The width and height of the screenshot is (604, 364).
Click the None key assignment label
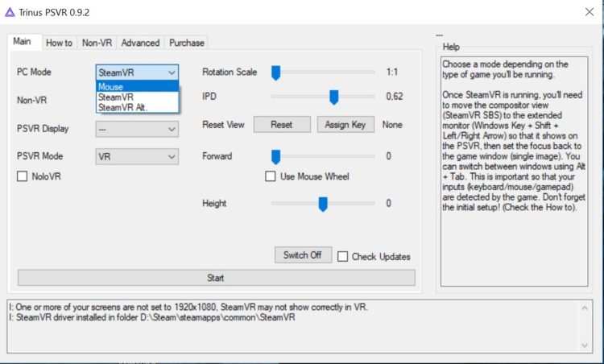point(392,125)
